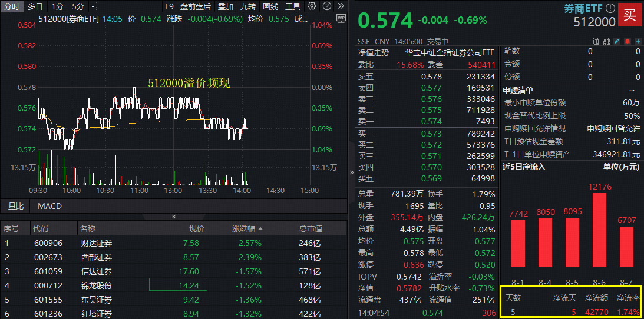The image size is (644, 319).
Task: Click the 最小申赎单位份额 value 60万
Action: (x=632, y=102)
